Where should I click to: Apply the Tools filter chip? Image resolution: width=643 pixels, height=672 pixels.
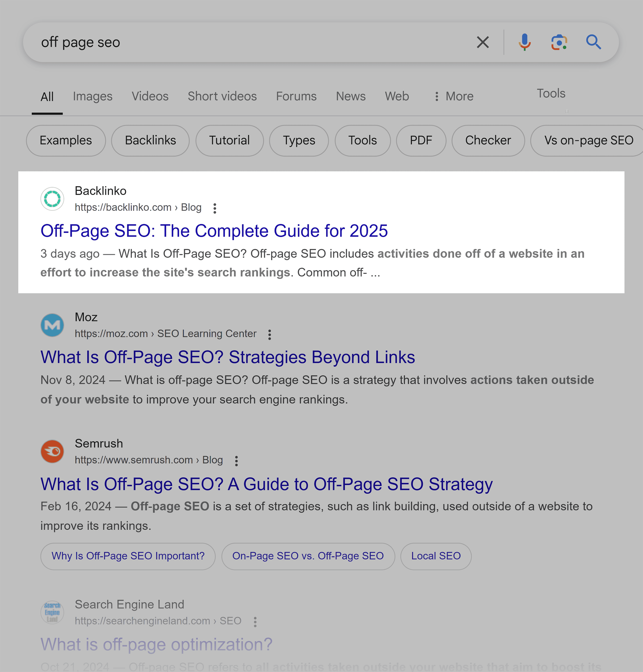point(362,141)
